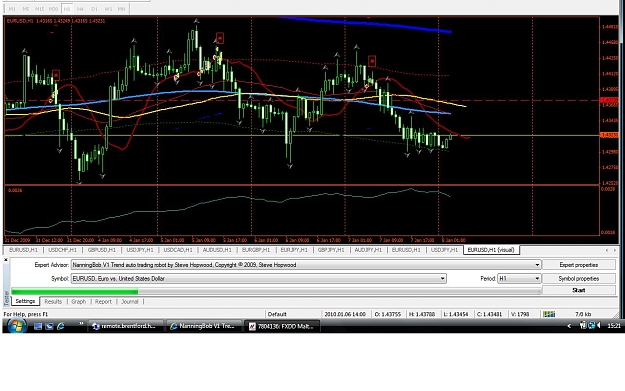Select the H1 timeframe button
The height and width of the screenshot is (391, 625).
click(67, 8)
